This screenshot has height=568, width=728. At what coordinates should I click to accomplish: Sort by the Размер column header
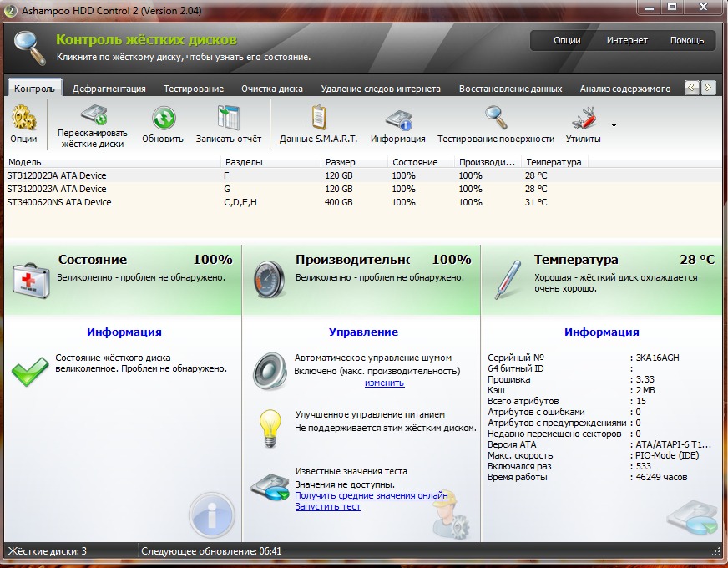coord(354,162)
